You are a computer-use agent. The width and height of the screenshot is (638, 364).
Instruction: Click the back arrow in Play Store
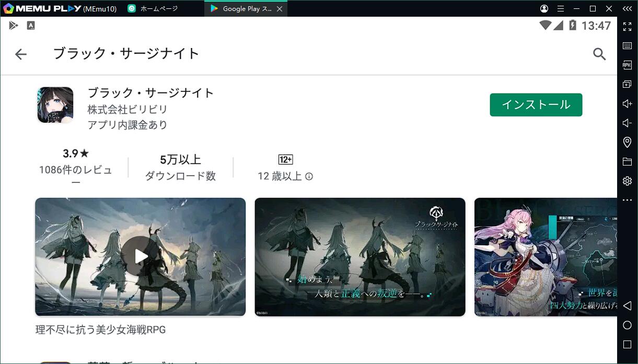coord(21,54)
